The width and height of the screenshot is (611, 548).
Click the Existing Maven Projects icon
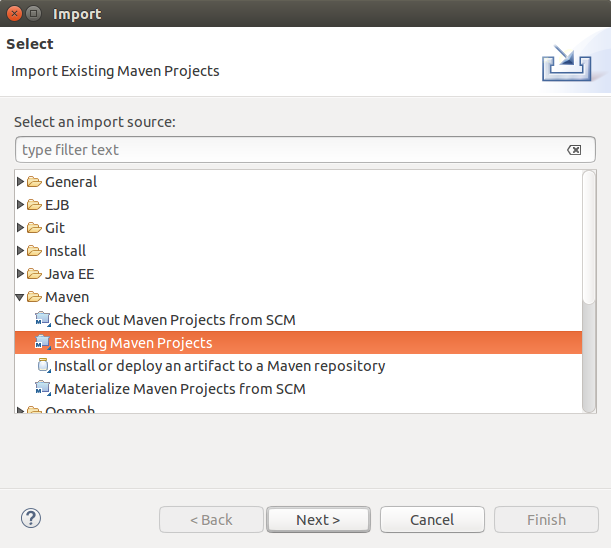coord(43,343)
